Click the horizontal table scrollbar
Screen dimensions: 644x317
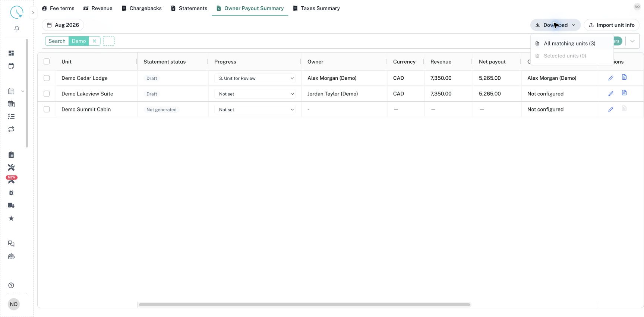pyautogui.click(x=304, y=305)
